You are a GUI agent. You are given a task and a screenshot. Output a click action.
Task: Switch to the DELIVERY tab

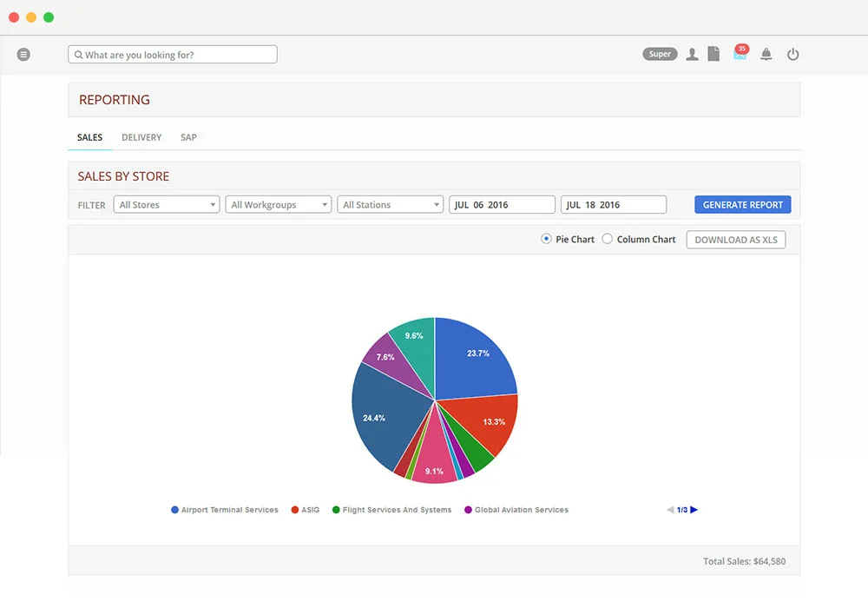[x=141, y=137]
